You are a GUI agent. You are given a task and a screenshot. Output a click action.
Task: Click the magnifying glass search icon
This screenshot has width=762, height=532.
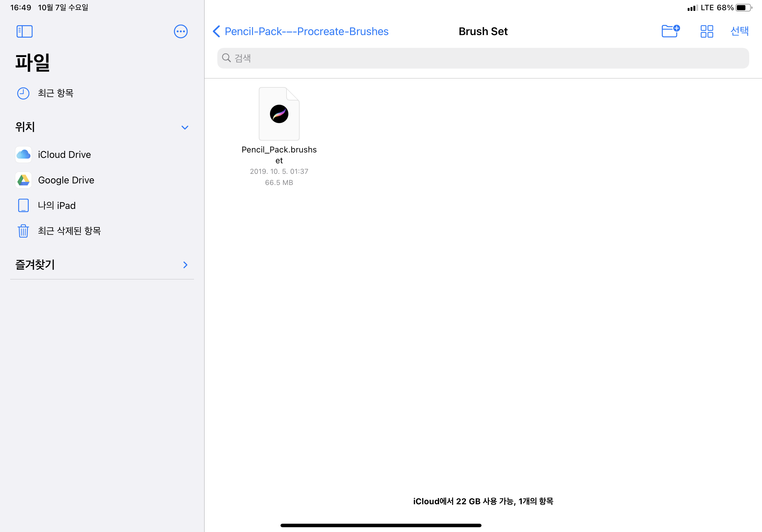coord(226,58)
